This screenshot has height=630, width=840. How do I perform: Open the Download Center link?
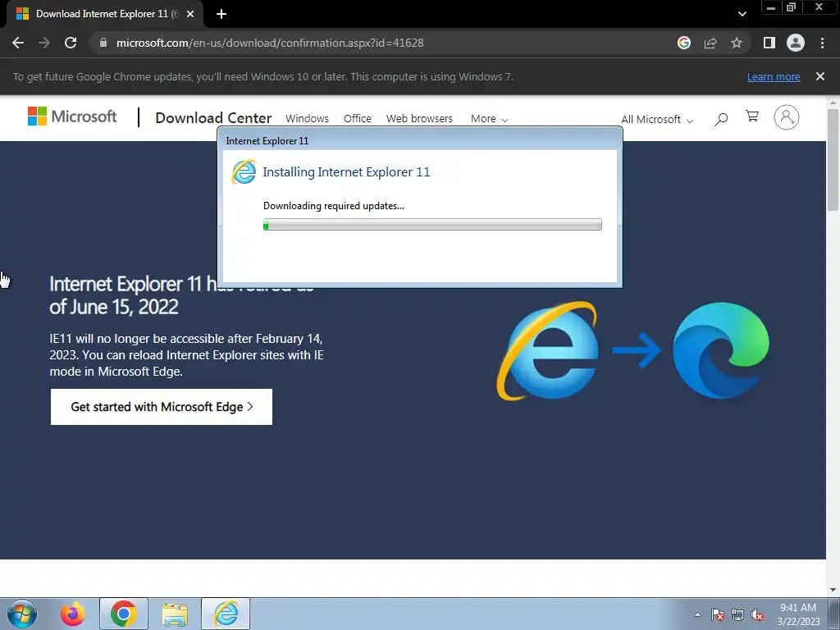213,118
